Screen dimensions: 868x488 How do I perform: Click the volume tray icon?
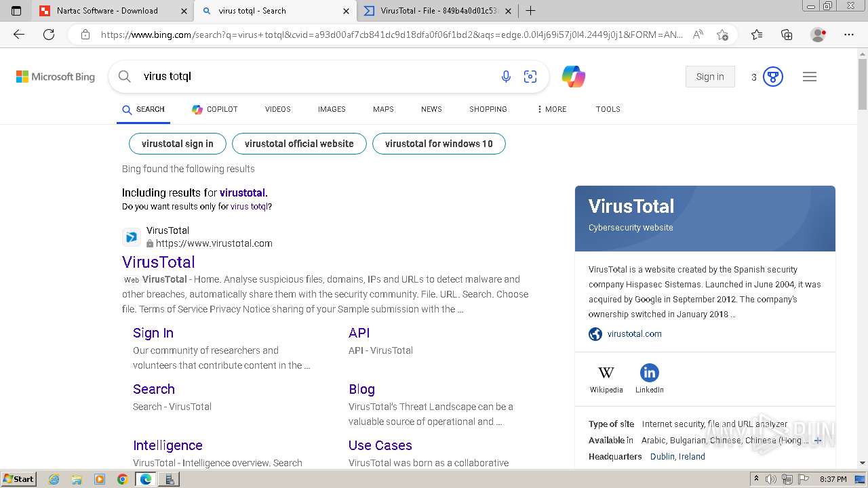[771, 479]
